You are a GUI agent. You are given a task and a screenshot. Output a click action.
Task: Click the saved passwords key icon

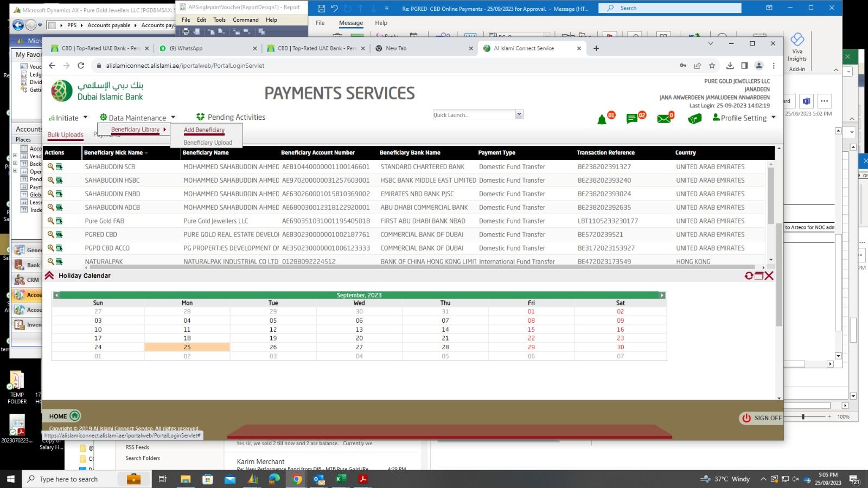(683, 66)
